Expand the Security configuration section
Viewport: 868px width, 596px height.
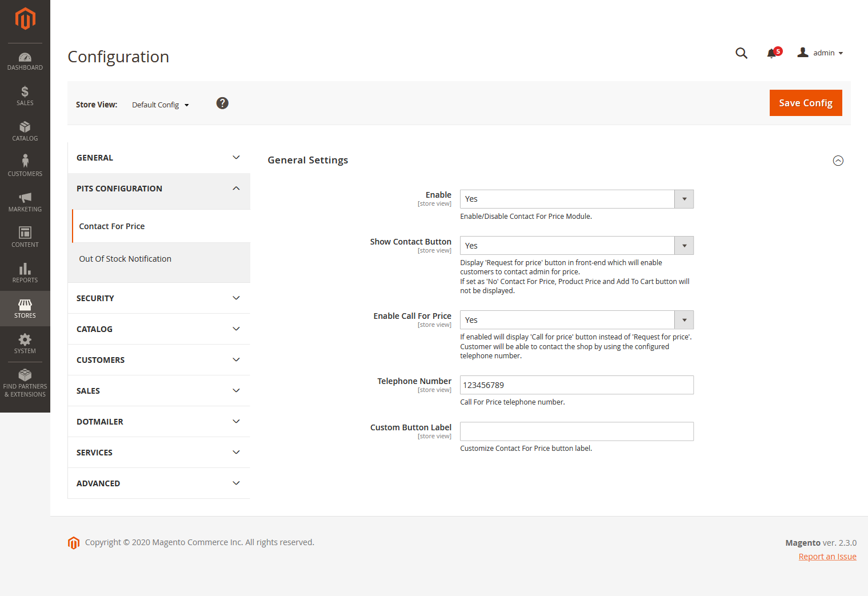159,298
